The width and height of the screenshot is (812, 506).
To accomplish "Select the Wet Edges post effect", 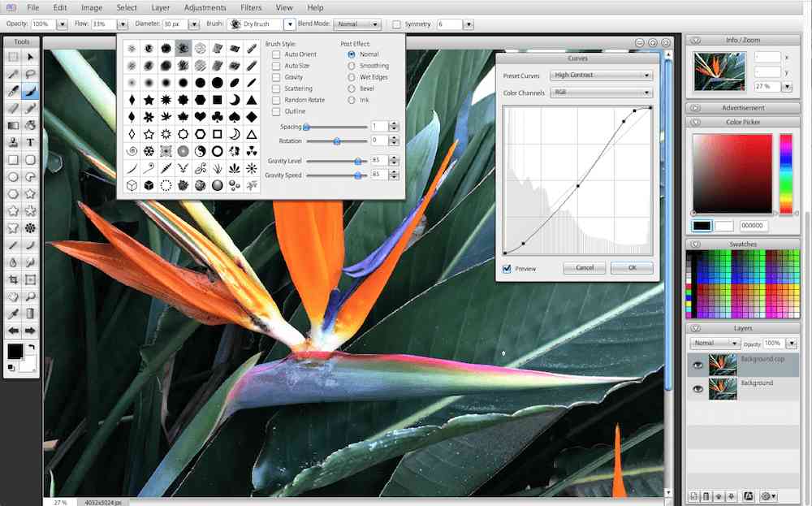I will [x=352, y=77].
